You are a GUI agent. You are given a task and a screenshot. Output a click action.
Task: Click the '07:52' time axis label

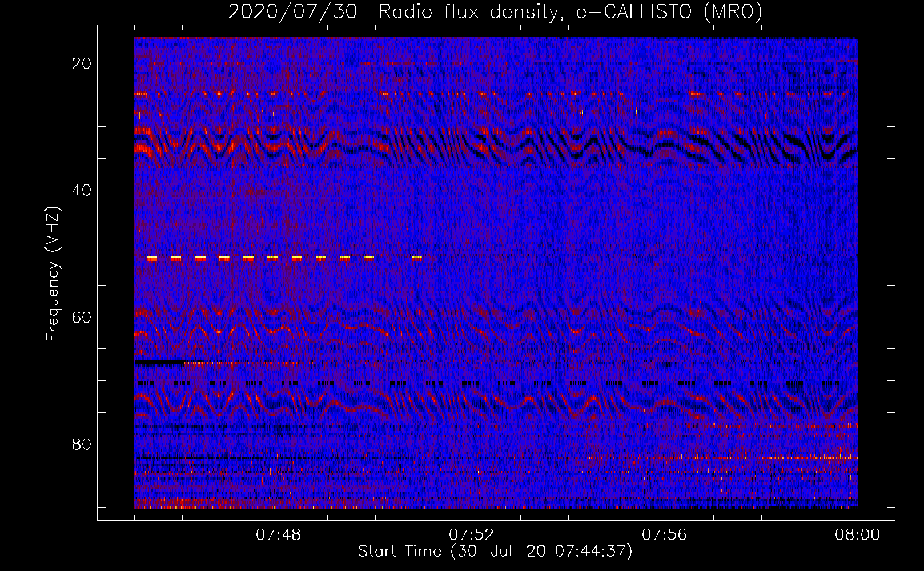(472, 535)
